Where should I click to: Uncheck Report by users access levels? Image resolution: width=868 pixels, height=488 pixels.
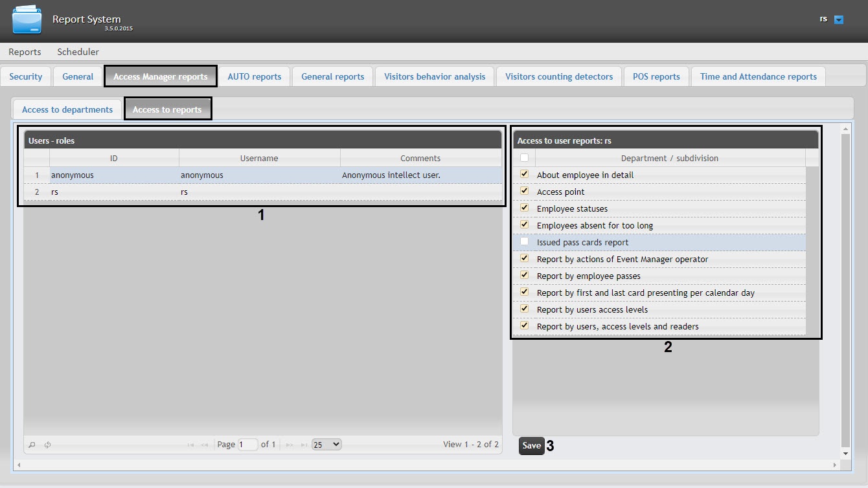[x=524, y=309]
